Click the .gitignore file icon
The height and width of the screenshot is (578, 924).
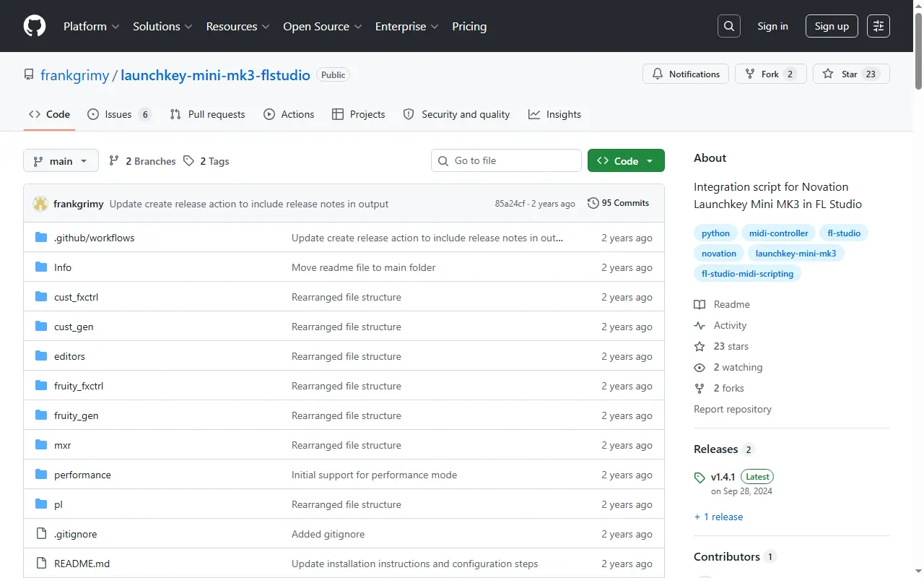[x=41, y=534]
